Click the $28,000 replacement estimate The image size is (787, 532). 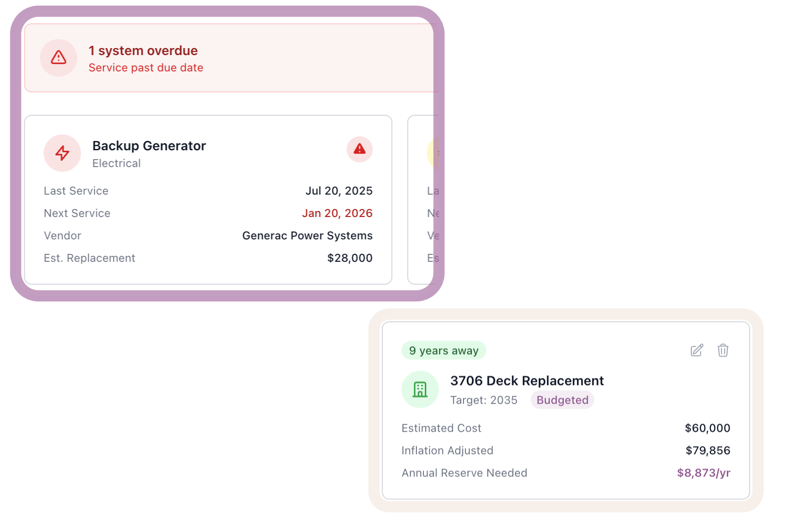point(350,258)
